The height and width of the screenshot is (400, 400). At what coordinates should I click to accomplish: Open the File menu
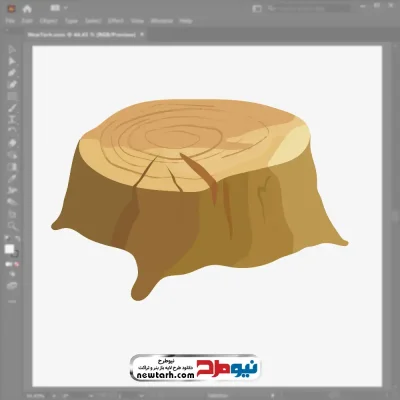[x=10, y=21]
